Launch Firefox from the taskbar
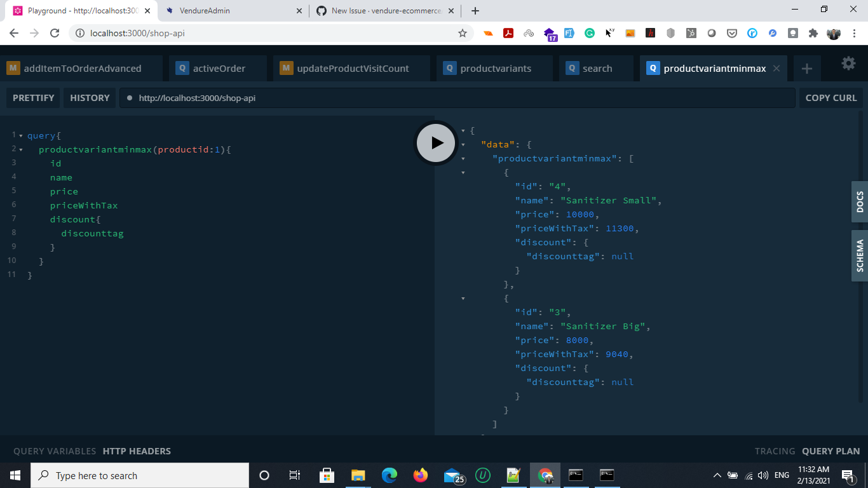The height and width of the screenshot is (488, 868). (421, 475)
